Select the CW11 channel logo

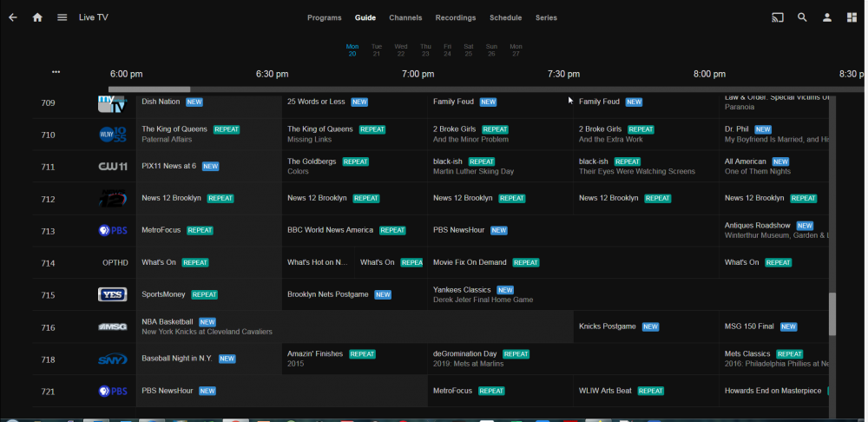point(112,167)
